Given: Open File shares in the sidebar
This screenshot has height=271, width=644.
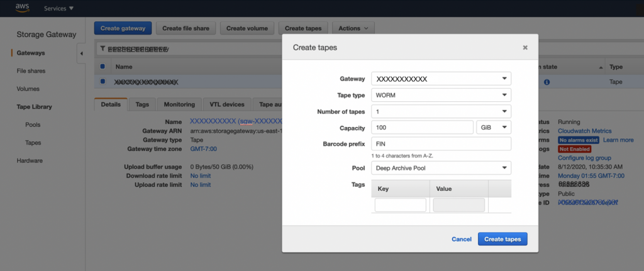Looking at the screenshot, I should click(x=31, y=71).
